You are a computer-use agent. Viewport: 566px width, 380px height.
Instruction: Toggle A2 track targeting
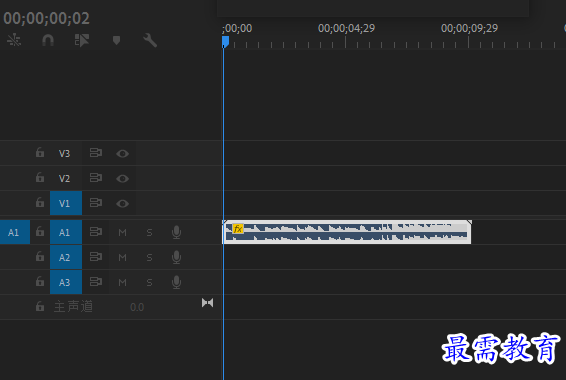coord(66,257)
